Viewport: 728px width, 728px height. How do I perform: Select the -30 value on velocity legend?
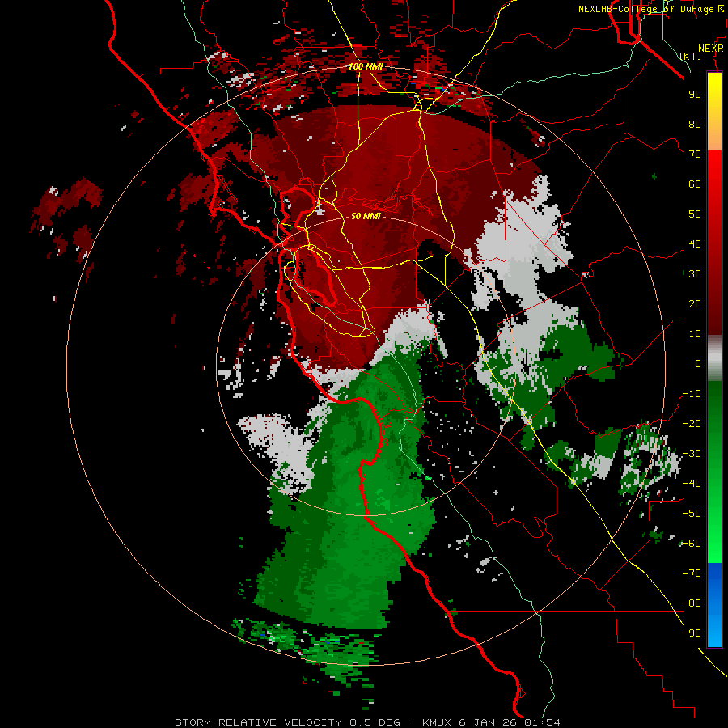pos(692,454)
